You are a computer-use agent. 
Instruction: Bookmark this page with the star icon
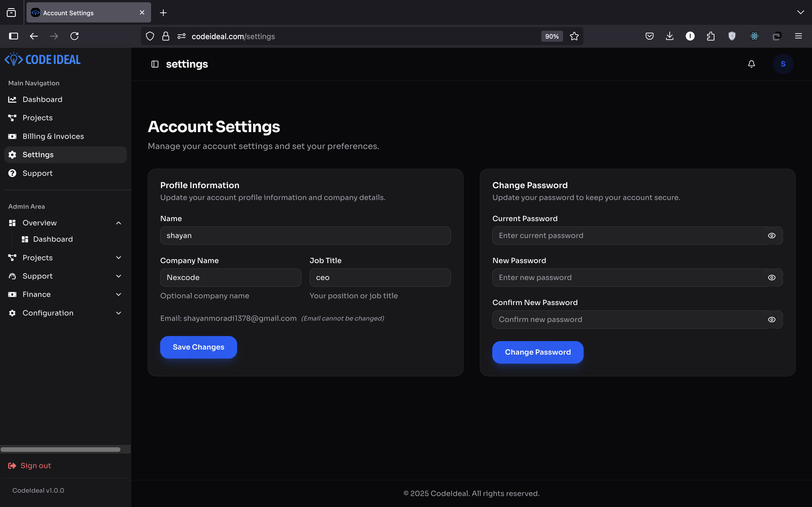click(574, 36)
